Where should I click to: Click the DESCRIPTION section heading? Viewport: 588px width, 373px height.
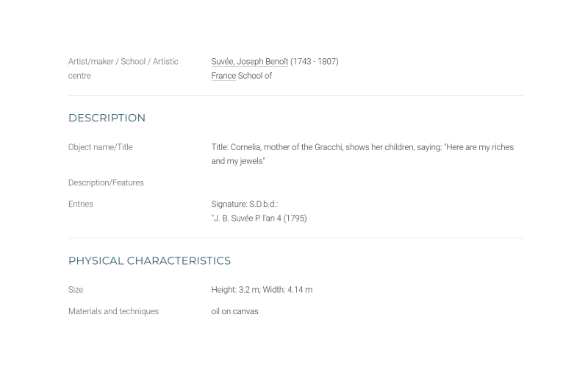(107, 118)
